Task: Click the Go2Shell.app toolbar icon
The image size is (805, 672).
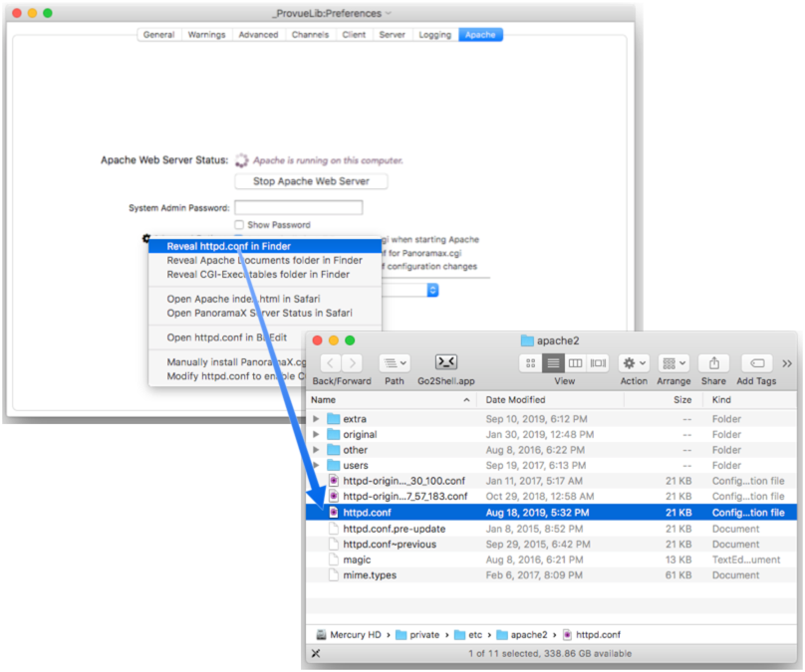Action: click(x=446, y=362)
